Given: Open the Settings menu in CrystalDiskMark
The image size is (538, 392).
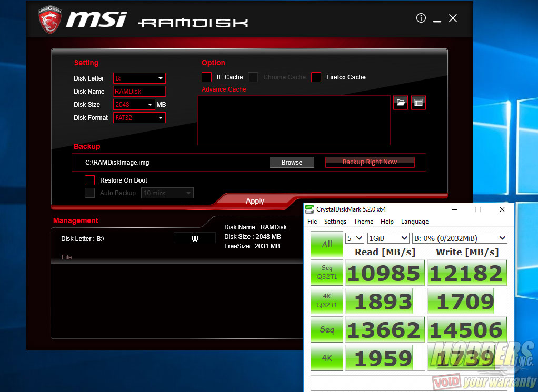Looking at the screenshot, I should tap(335, 221).
